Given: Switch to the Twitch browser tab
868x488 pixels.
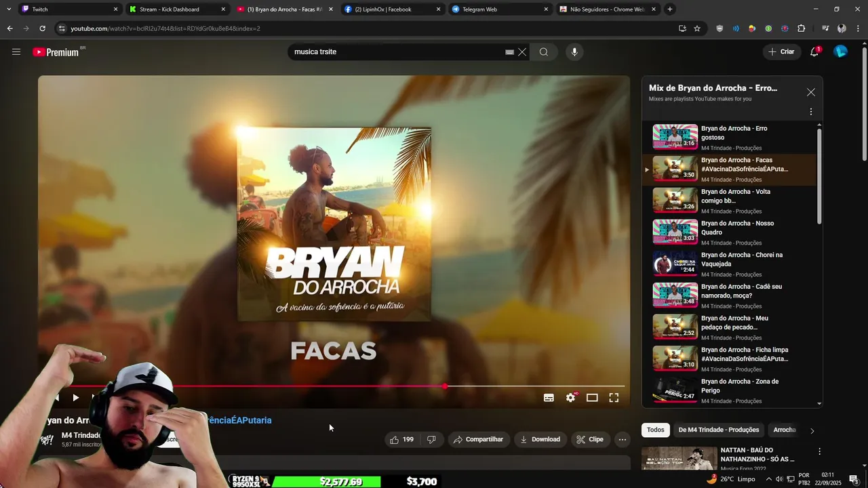Looking at the screenshot, I should 70,9.
